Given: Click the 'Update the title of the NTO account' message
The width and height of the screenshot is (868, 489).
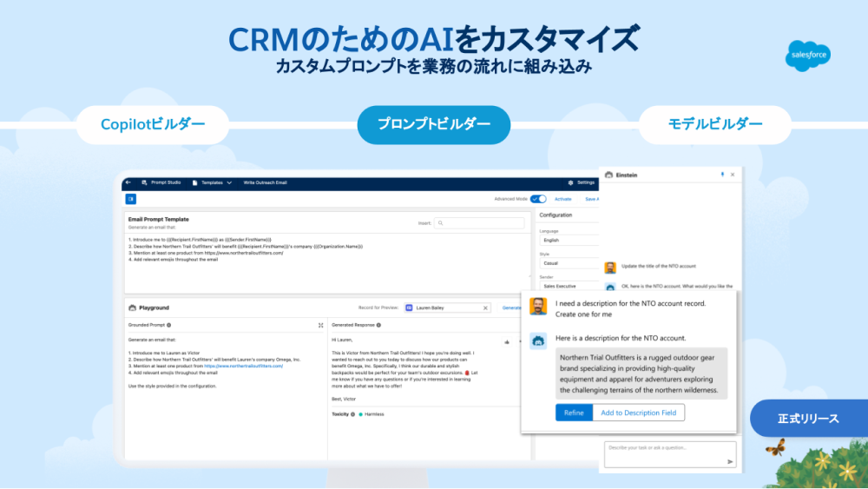Looking at the screenshot, I should [x=658, y=267].
